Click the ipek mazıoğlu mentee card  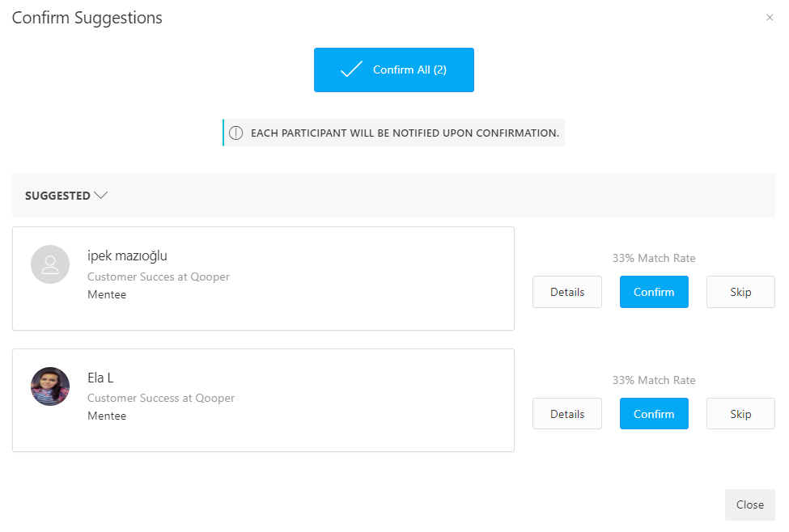(263, 279)
